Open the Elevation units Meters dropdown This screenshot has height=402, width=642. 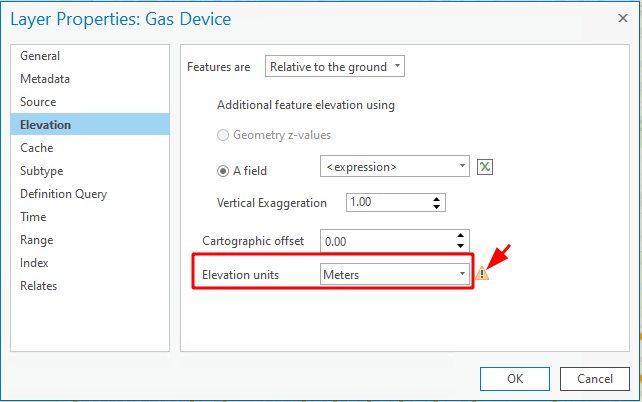(395, 274)
